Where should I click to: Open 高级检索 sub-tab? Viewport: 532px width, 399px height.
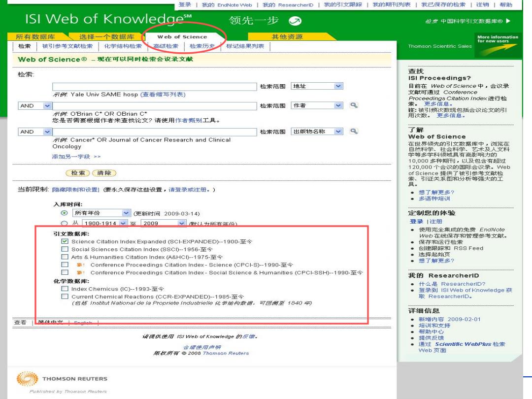pos(166,46)
